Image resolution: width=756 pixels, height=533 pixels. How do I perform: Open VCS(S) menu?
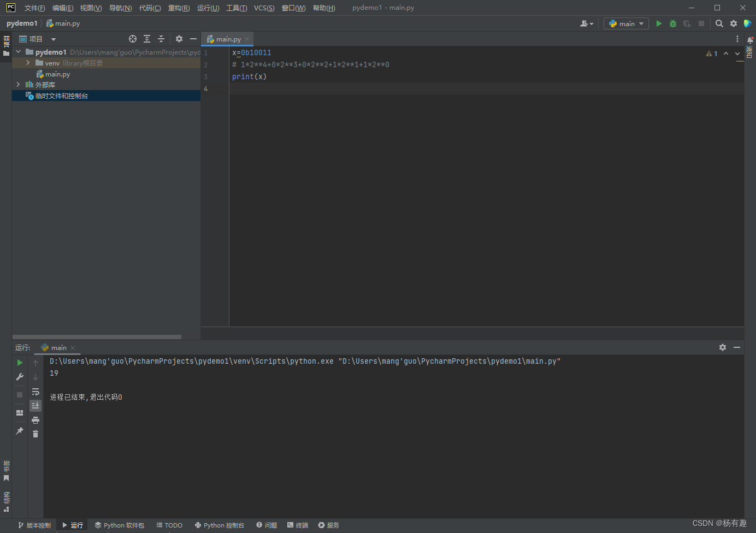click(x=264, y=8)
